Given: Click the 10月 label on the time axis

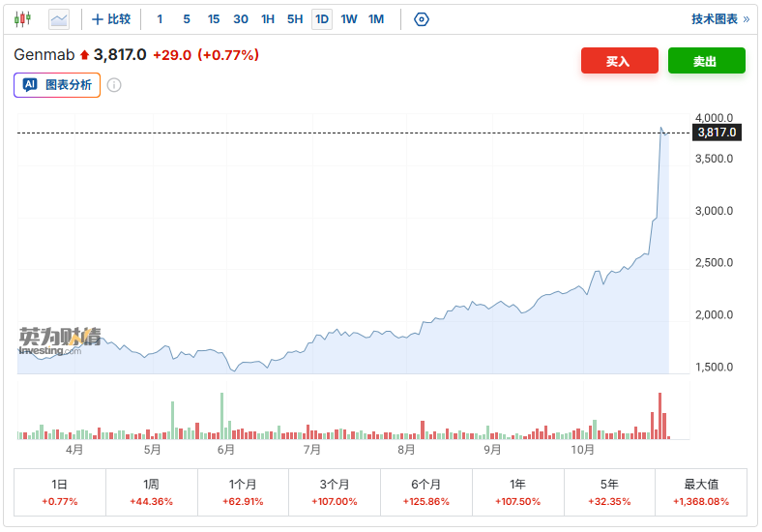Looking at the screenshot, I should pos(582,450).
